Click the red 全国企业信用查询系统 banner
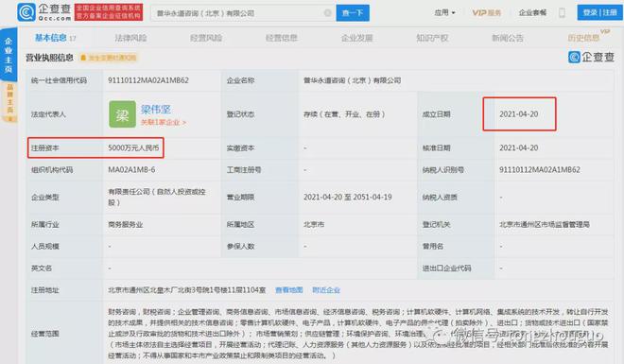Image resolution: width=624 pixels, height=364 pixels. point(109,12)
